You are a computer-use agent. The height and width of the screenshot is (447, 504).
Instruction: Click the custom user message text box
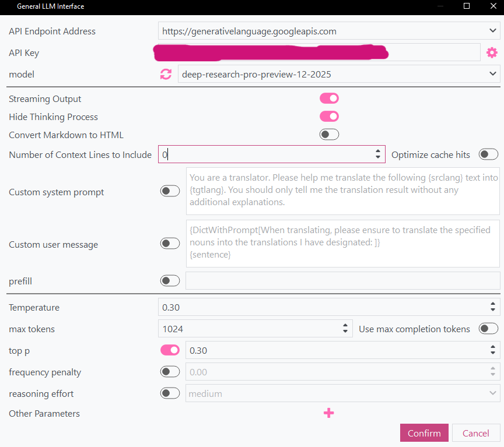click(x=342, y=244)
